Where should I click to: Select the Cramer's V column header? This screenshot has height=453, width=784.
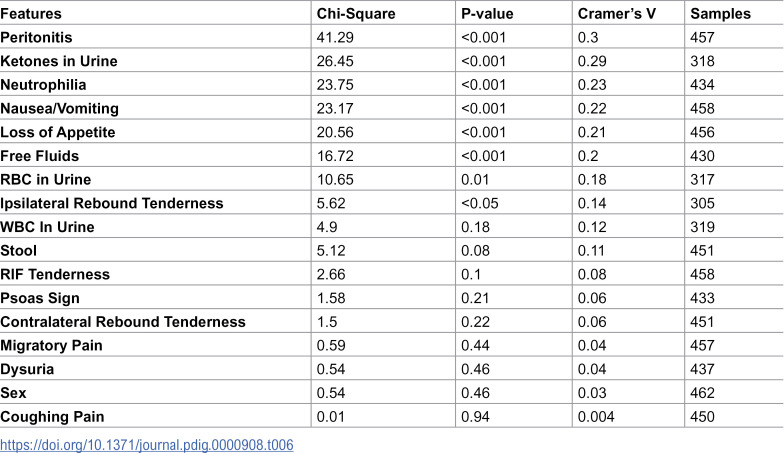616,14
